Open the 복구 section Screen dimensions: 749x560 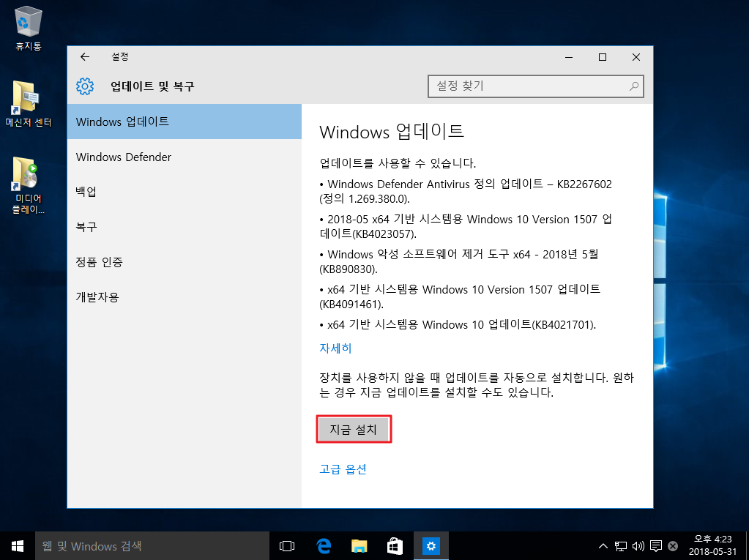185,227
